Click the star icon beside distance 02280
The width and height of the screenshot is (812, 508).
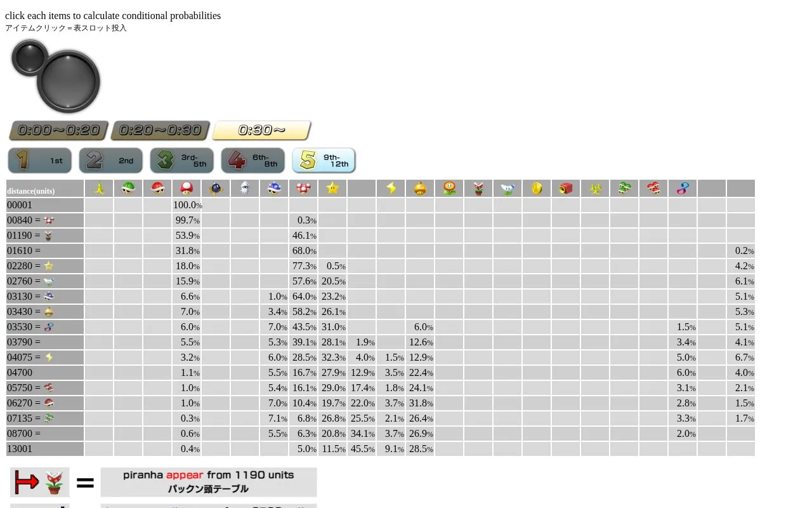pos(49,266)
